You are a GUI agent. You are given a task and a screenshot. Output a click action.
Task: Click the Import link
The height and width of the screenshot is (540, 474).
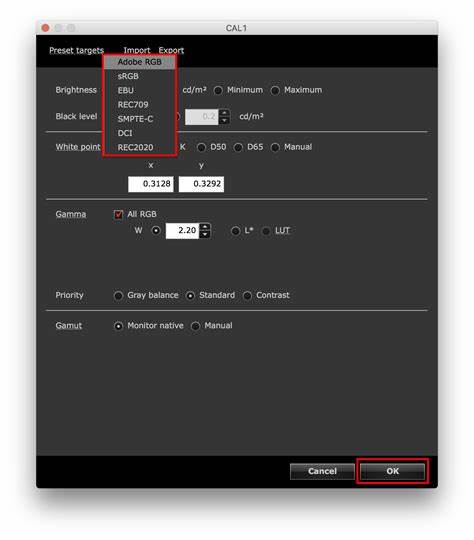point(137,50)
